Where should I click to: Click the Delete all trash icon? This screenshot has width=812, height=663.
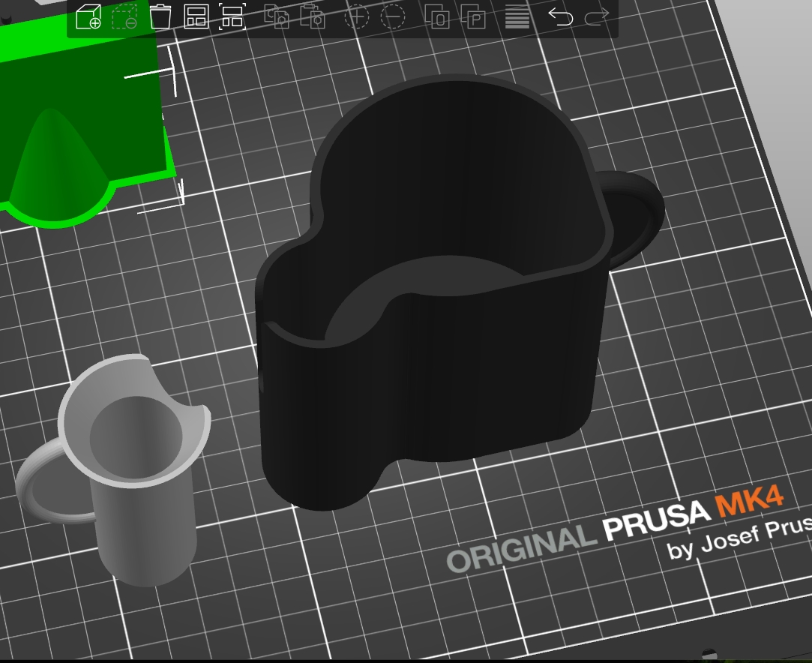(x=160, y=16)
